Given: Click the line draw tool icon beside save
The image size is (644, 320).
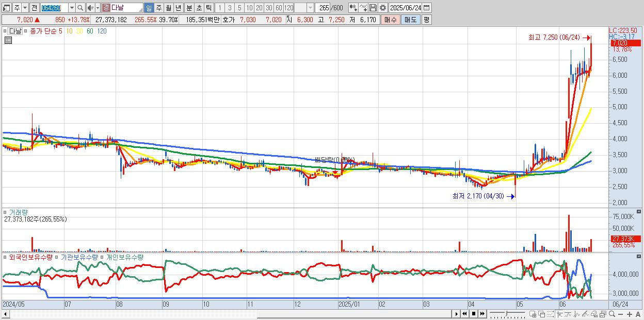Looking at the screenshot, I should [x=363, y=8].
